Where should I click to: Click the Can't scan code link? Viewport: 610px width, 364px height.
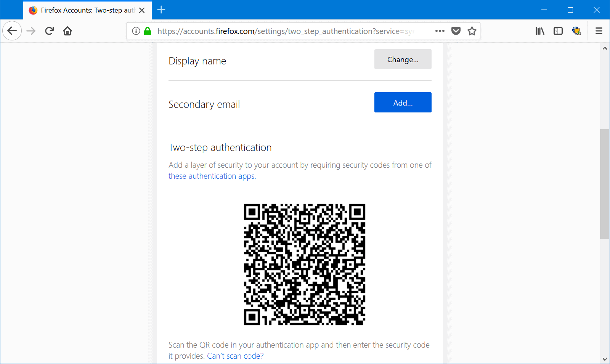coord(235,356)
